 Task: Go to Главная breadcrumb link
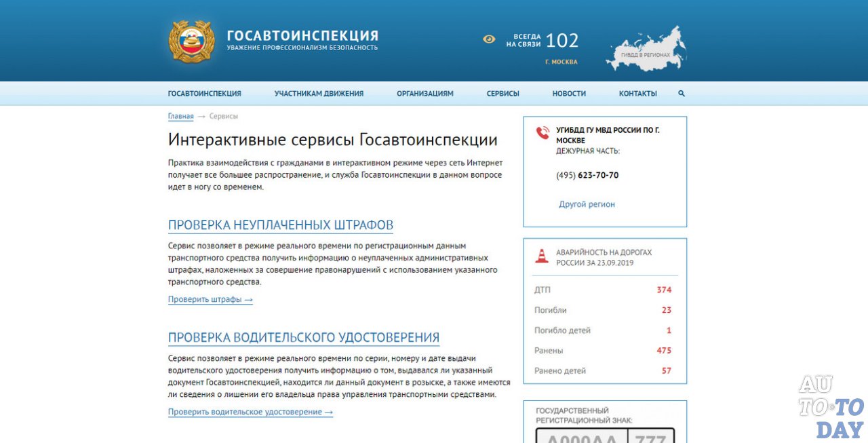pyautogui.click(x=181, y=116)
